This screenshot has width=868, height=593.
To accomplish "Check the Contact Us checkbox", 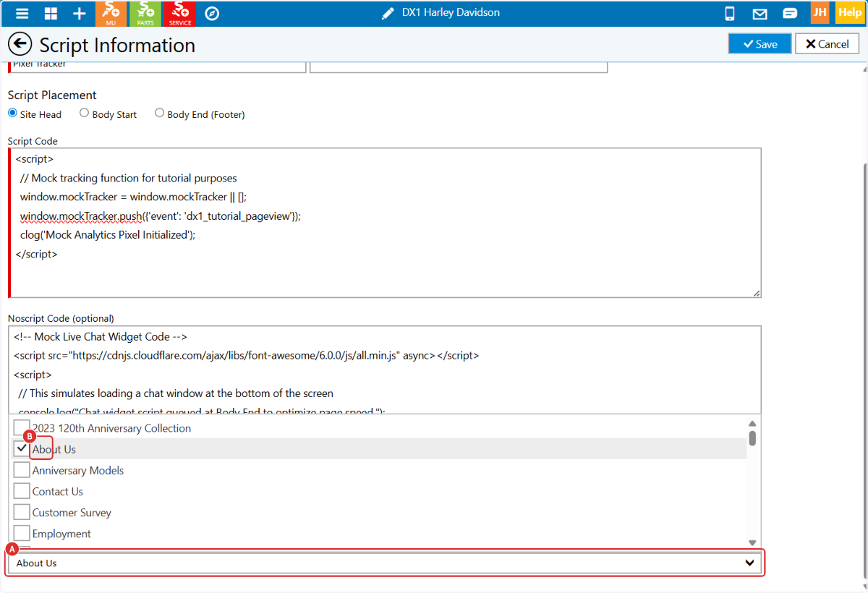I will pyautogui.click(x=22, y=490).
